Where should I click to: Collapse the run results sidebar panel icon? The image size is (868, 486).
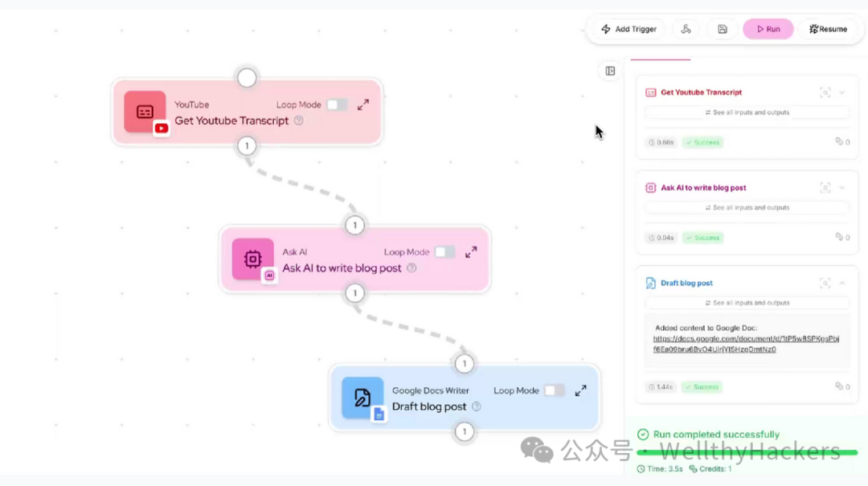[610, 71]
